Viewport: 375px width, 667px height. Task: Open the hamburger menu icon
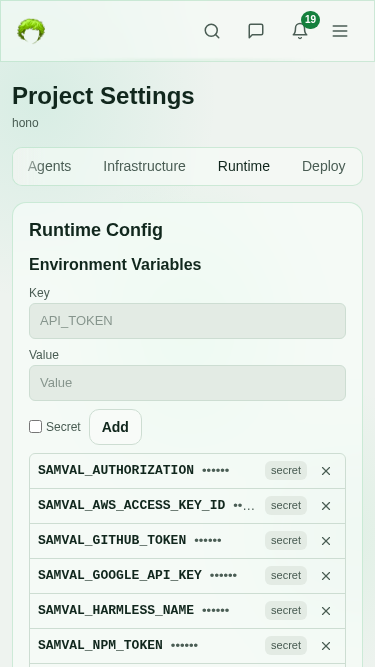point(340,31)
